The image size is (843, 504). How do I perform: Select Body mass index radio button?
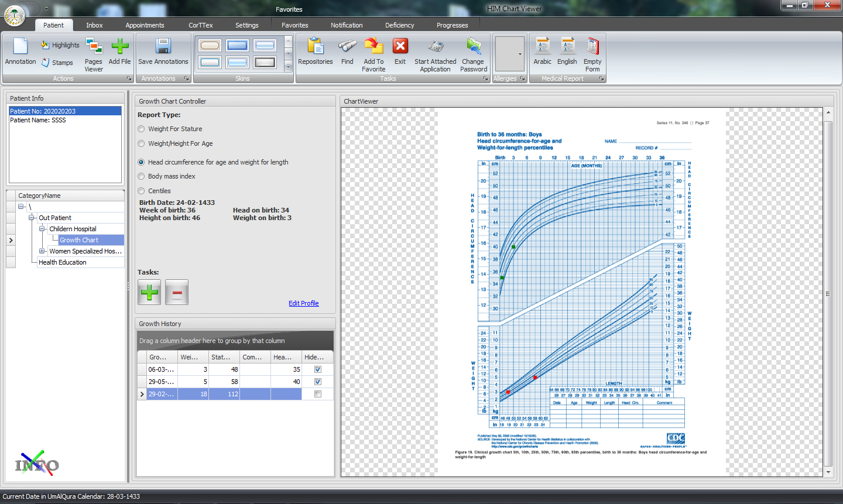click(x=141, y=176)
